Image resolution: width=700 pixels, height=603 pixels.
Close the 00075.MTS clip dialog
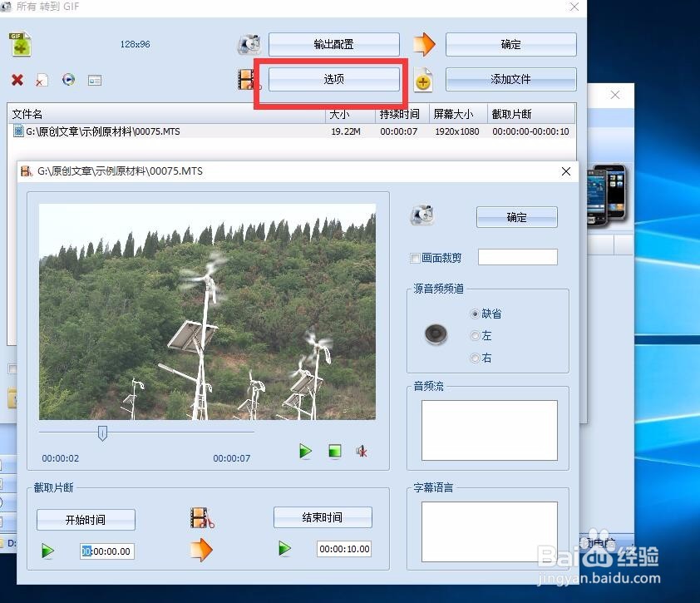[x=566, y=171]
